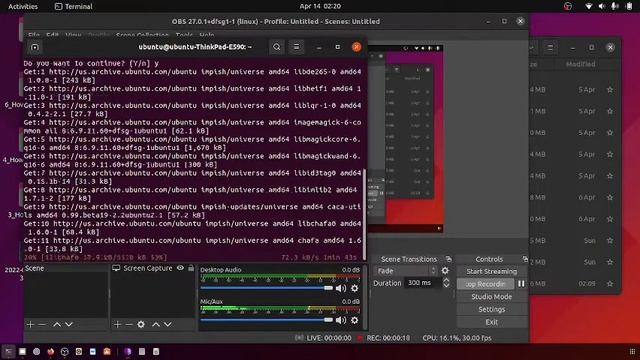Image resolution: width=640 pixels, height=360 pixels.
Task: Click the LIVE 00:00:00 status
Action: (323, 338)
